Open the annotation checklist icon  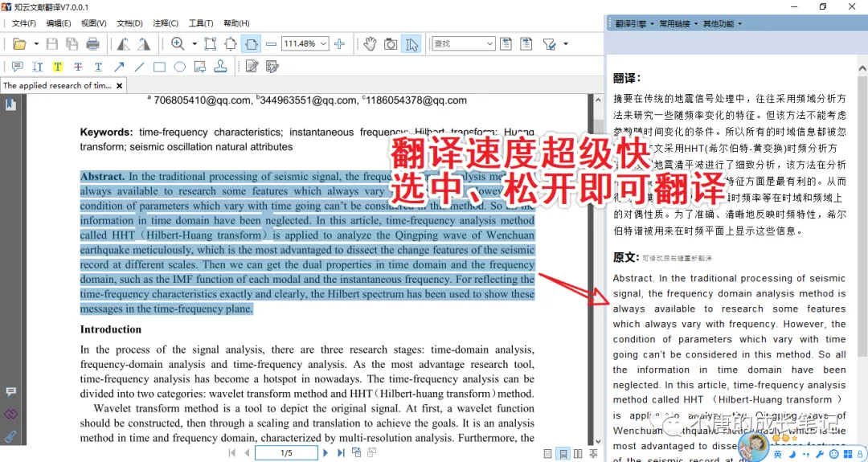(x=272, y=67)
